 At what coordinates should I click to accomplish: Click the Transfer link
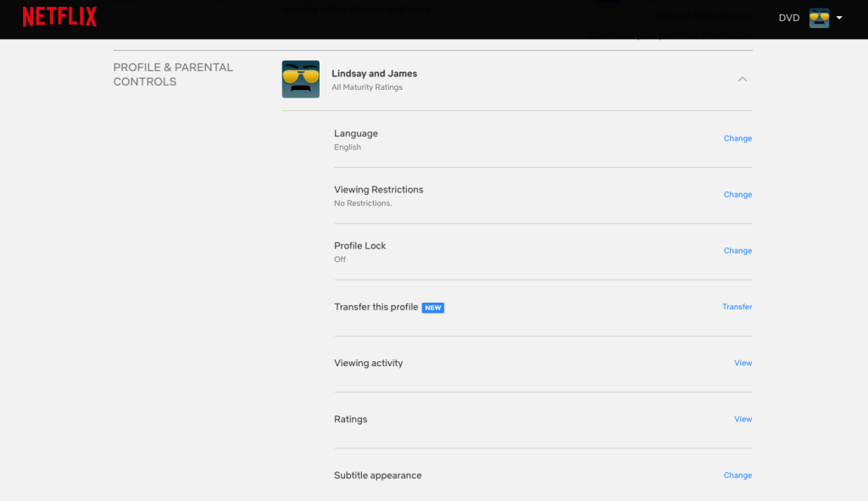pyautogui.click(x=737, y=307)
